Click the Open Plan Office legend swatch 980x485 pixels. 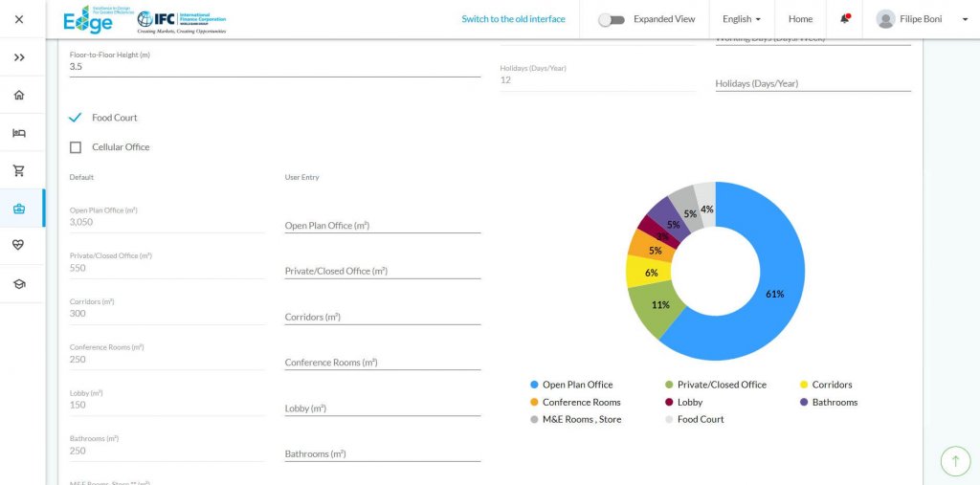click(x=534, y=385)
